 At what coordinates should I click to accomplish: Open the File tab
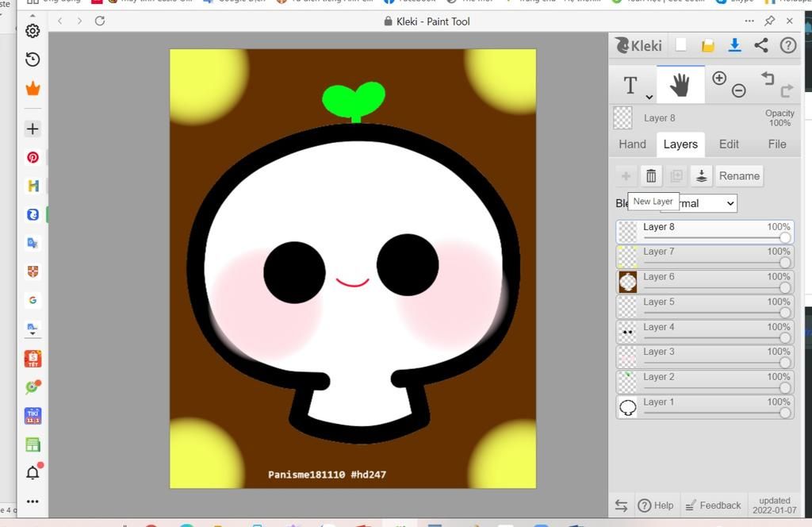pos(777,144)
